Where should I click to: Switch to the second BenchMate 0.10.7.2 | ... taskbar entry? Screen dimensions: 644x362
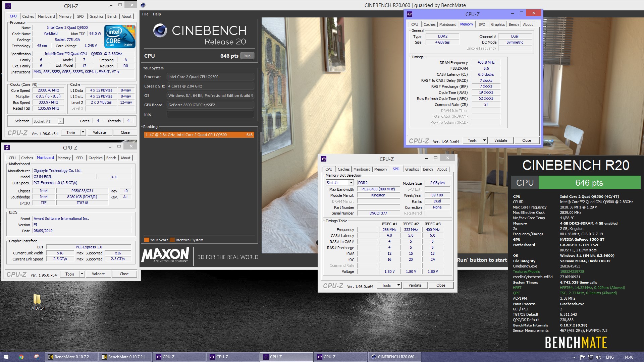coord(125,357)
